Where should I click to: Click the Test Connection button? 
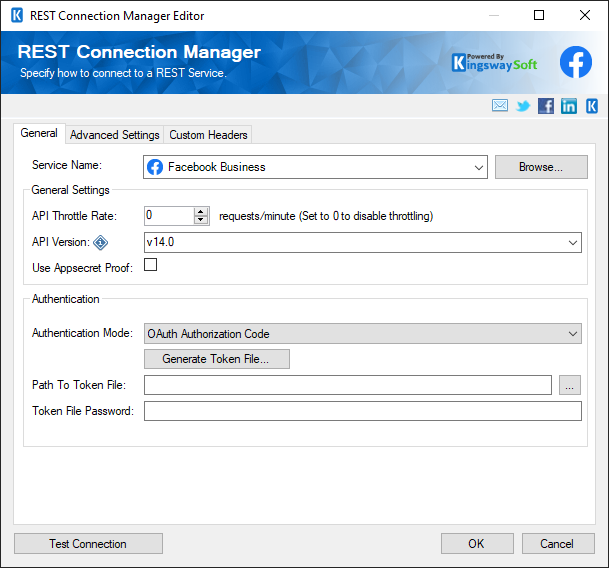pyautogui.click(x=88, y=544)
